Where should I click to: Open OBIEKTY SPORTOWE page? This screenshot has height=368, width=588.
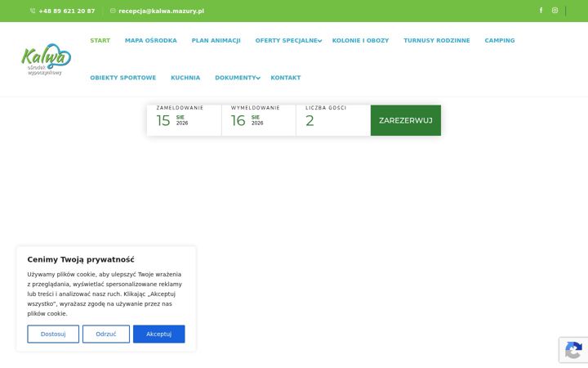(123, 78)
